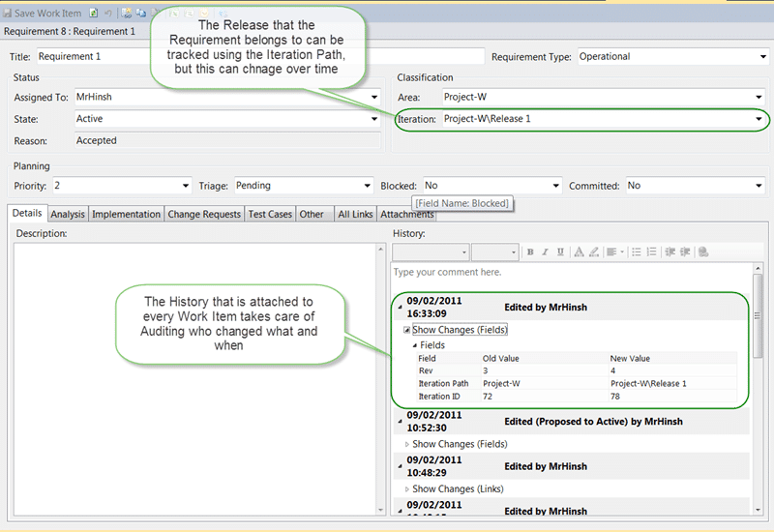Insert hyperlink using the link icon
Screen dimensions: 774x532
pyautogui.click(x=703, y=252)
